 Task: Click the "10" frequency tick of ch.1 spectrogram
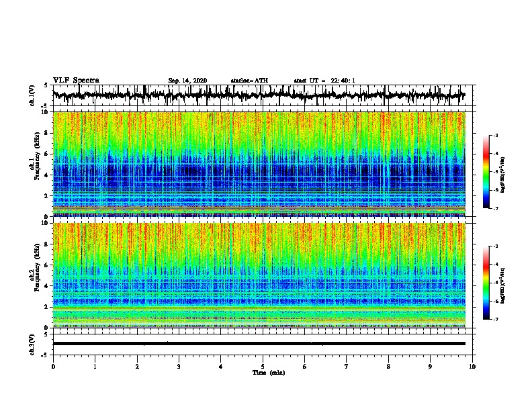tap(46, 112)
